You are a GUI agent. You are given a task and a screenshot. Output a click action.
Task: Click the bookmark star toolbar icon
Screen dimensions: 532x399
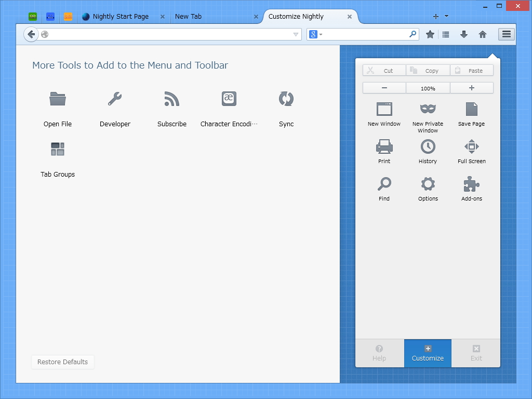coord(430,34)
